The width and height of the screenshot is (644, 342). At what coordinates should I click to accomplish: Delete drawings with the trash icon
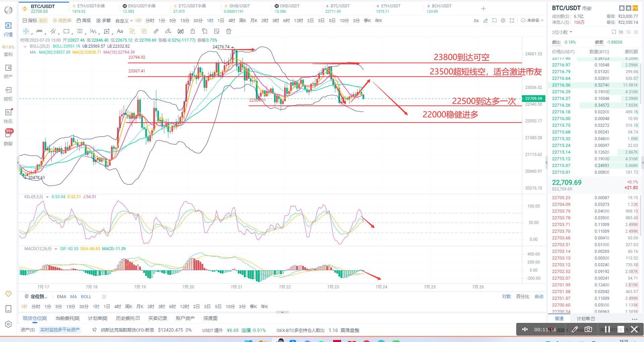[229, 31]
